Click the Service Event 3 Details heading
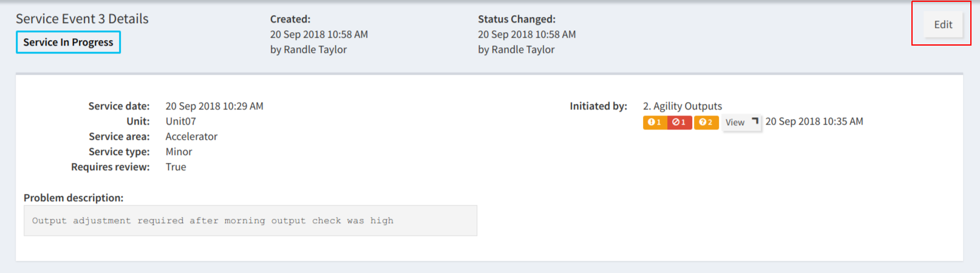The width and height of the screenshot is (980, 273). click(82, 19)
